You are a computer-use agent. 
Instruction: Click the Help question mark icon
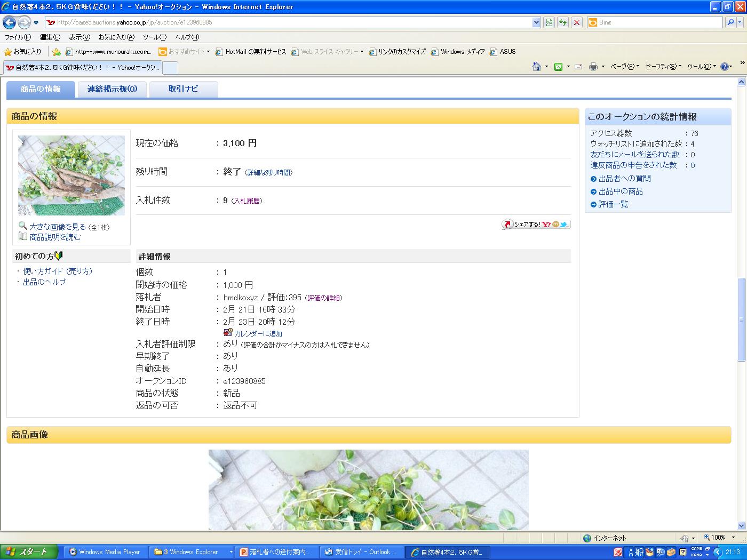tap(725, 67)
